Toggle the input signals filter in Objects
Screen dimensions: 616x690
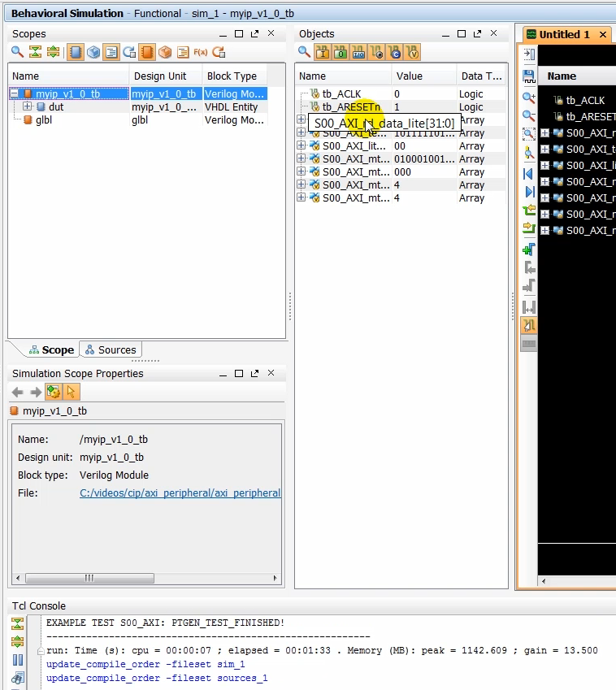[x=322, y=52]
